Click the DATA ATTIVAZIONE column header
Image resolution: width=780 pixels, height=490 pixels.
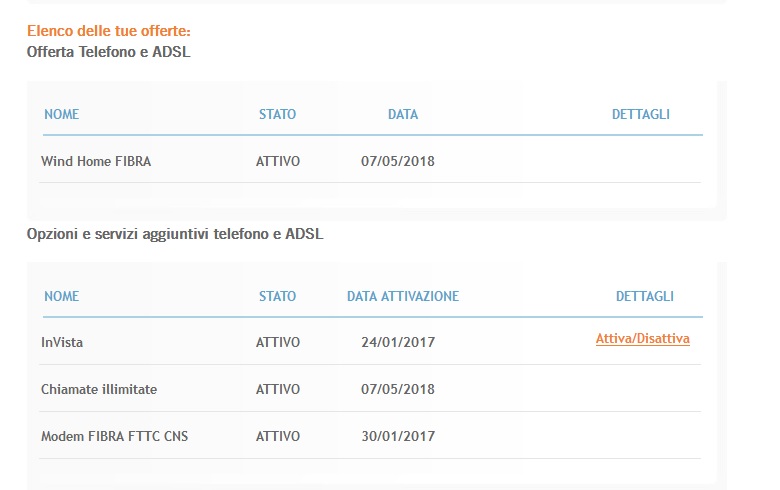tap(402, 296)
